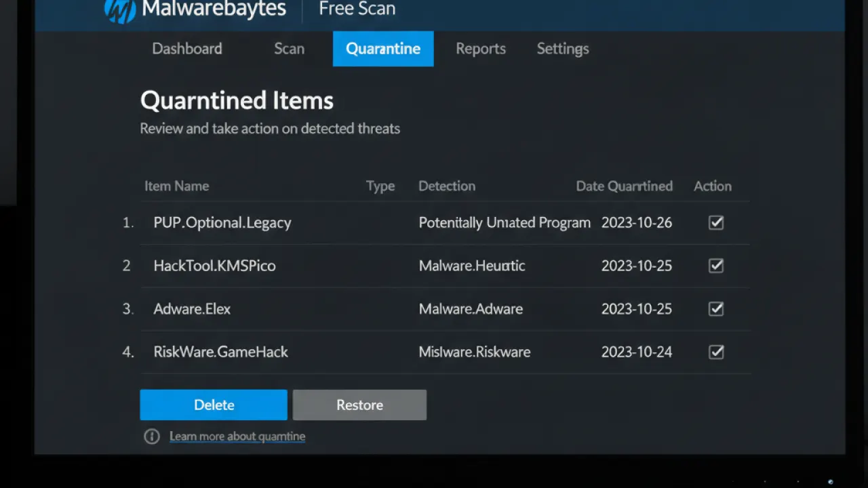Image resolution: width=868 pixels, height=488 pixels.
Task: Select the RiskWare.GameHack item name
Action: click(x=221, y=352)
